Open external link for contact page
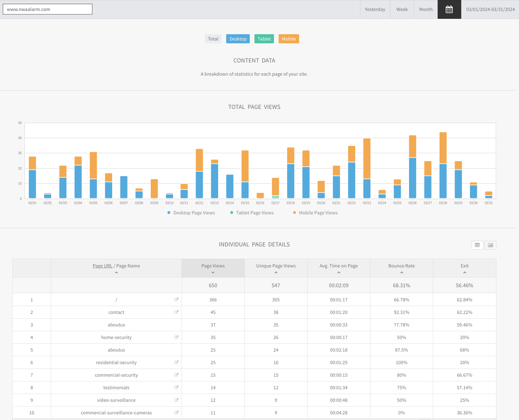Screen dimensions: 519x420 tap(176, 312)
